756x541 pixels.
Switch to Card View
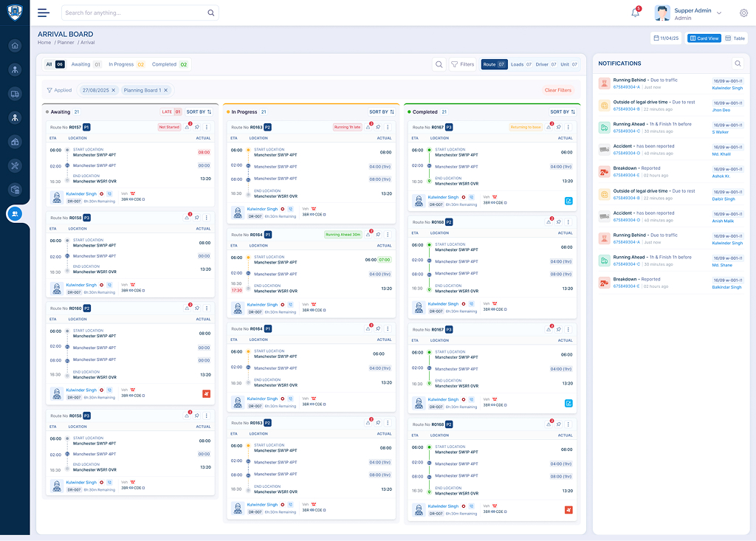click(x=704, y=38)
